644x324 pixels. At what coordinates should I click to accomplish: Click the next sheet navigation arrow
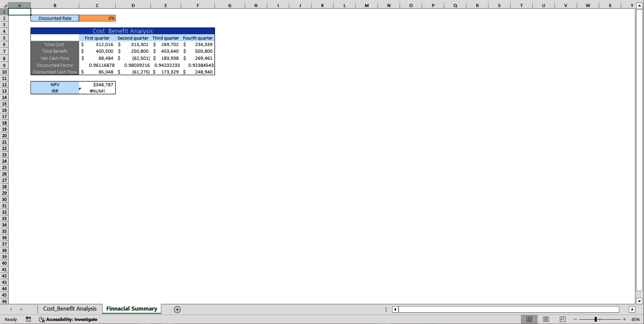tap(22, 309)
